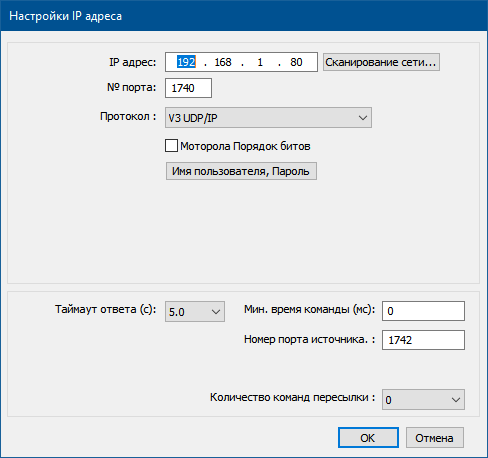Image resolution: width=488 pixels, height=458 pixels.
Task: Open the Таймаут ответа dropdown showing 5.0
Action: [195, 312]
